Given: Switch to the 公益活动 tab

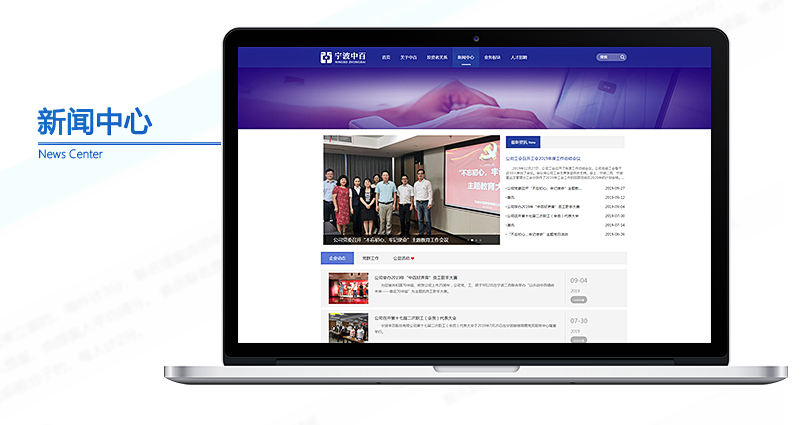Looking at the screenshot, I should (x=401, y=258).
